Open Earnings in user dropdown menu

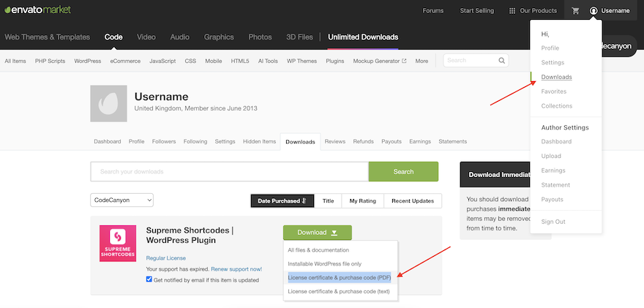553,170
